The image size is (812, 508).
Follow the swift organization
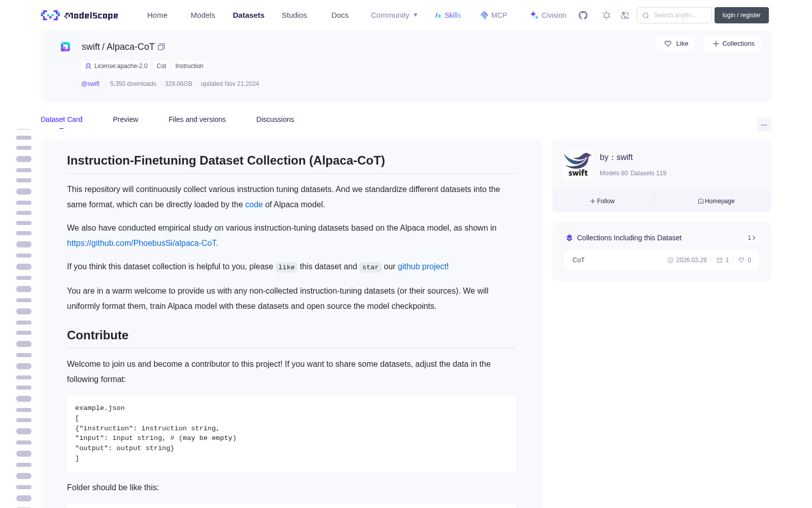coord(602,201)
